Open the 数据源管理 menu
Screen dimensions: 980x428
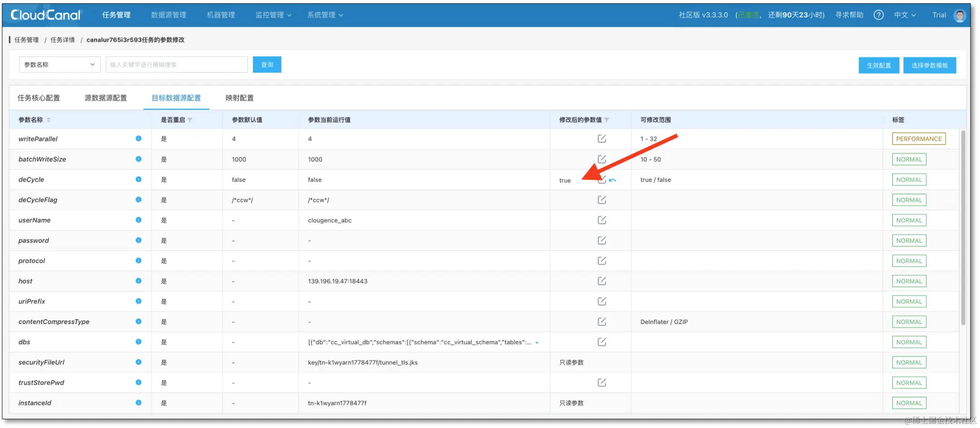point(168,15)
